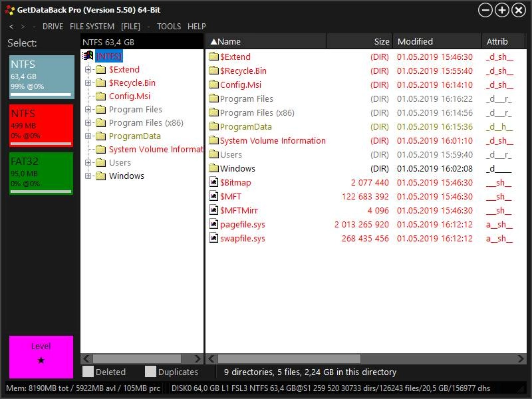This screenshot has height=399, width=532.
Task: Click the $Recycle.Bin folder icon in tree
Action: coord(101,82)
